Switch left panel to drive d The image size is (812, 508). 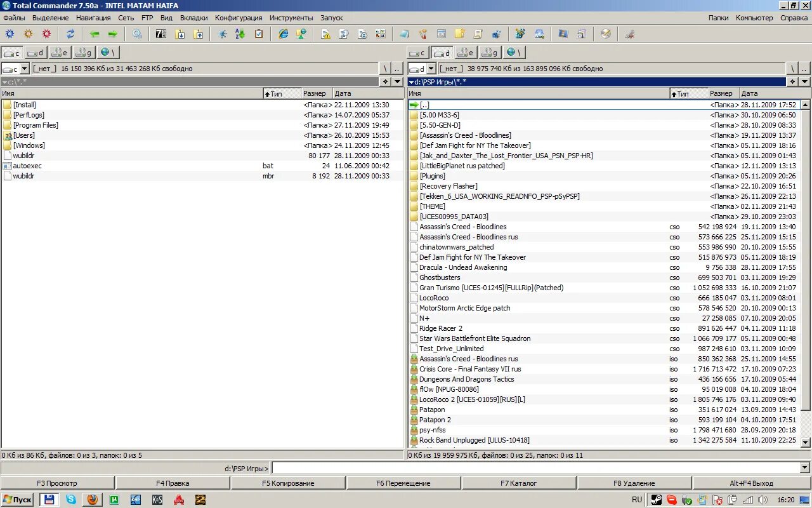click(36, 53)
